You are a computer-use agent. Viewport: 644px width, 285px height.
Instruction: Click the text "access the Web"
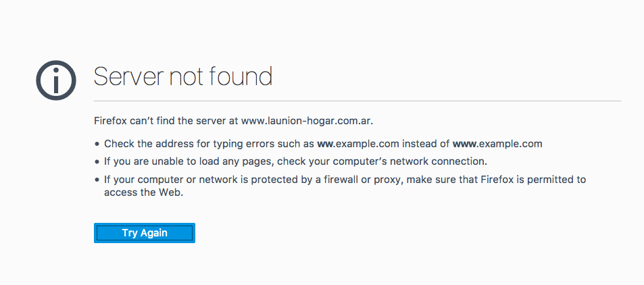tap(143, 192)
